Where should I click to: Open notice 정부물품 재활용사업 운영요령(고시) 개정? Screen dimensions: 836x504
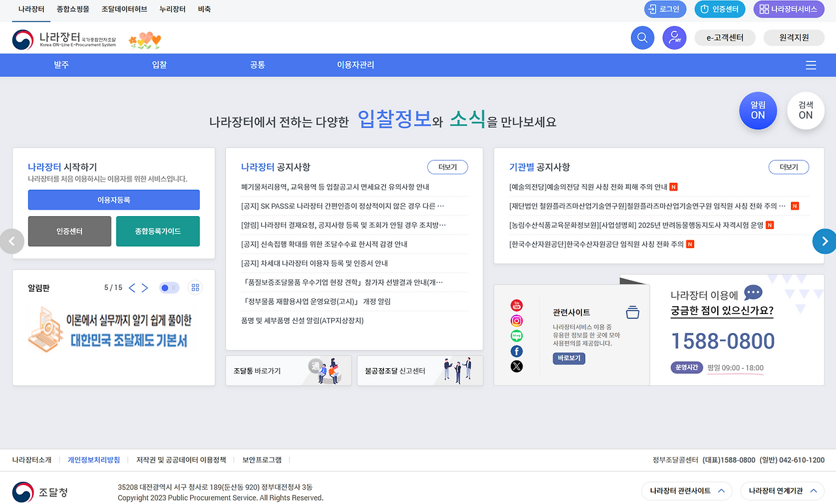coord(316,302)
